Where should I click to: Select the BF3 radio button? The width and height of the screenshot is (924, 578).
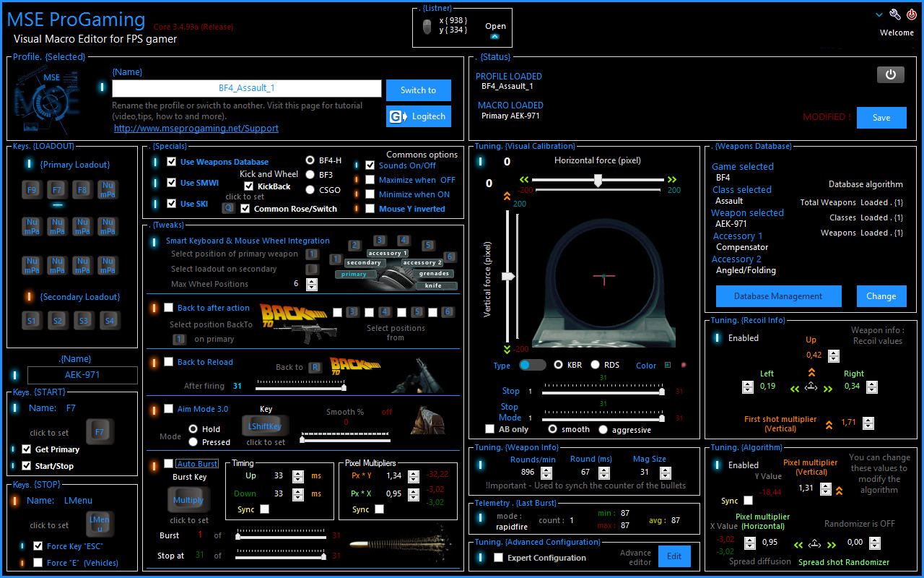pyautogui.click(x=310, y=175)
